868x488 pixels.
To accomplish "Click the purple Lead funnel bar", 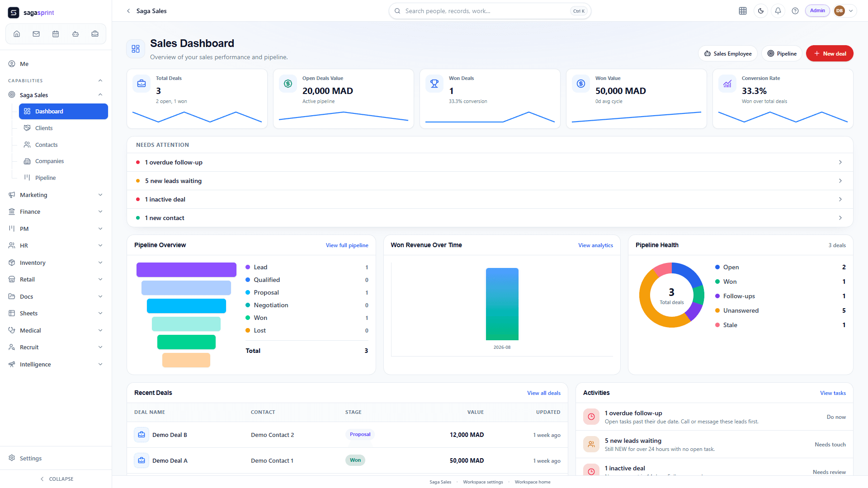I will point(186,270).
